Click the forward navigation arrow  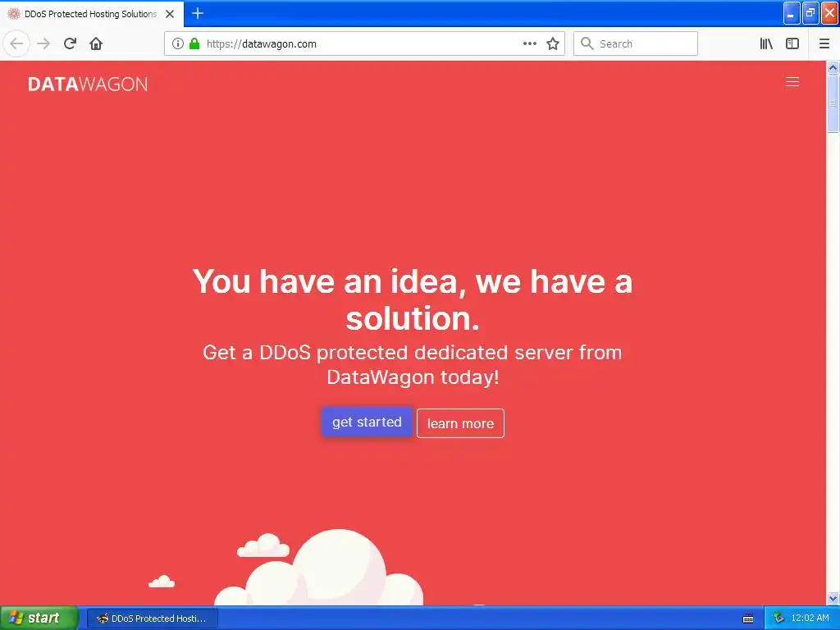(43, 43)
